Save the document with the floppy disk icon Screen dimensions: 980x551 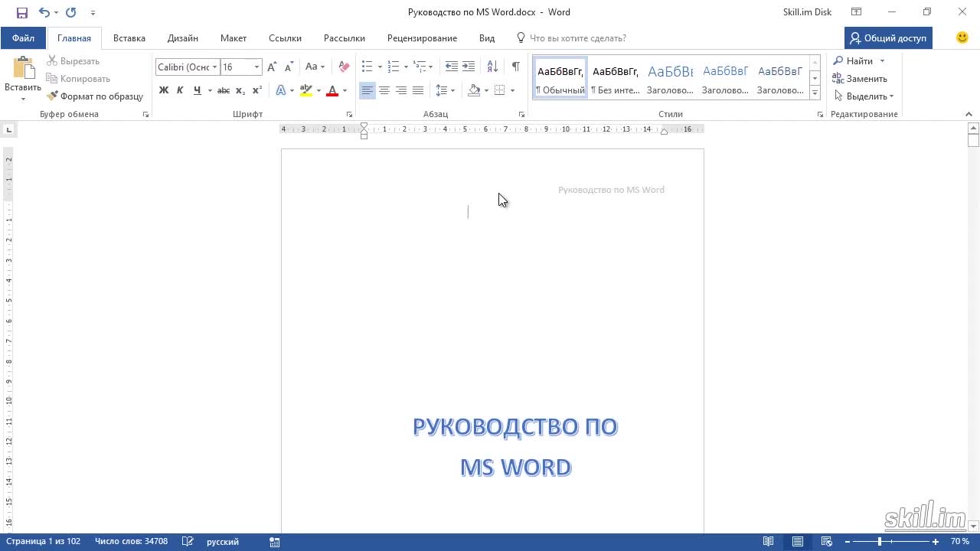pyautogui.click(x=22, y=12)
